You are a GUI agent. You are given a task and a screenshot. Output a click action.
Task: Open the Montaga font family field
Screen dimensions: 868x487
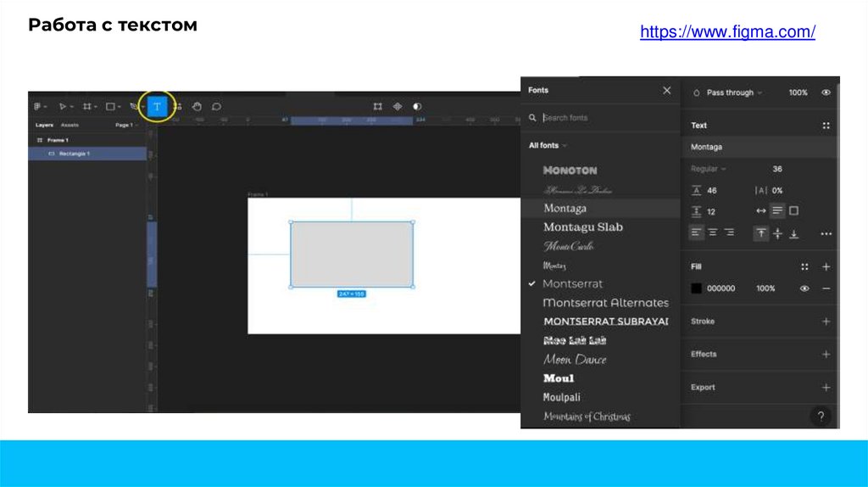(x=759, y=147)
